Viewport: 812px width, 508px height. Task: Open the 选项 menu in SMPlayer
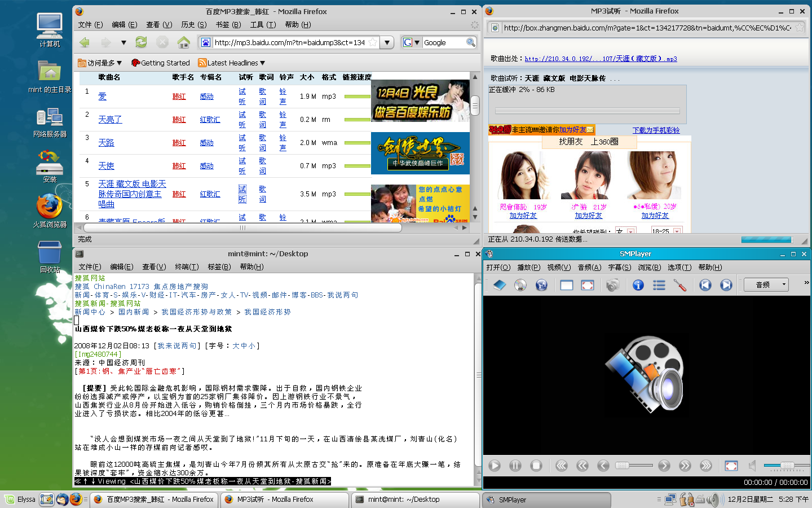679,268
